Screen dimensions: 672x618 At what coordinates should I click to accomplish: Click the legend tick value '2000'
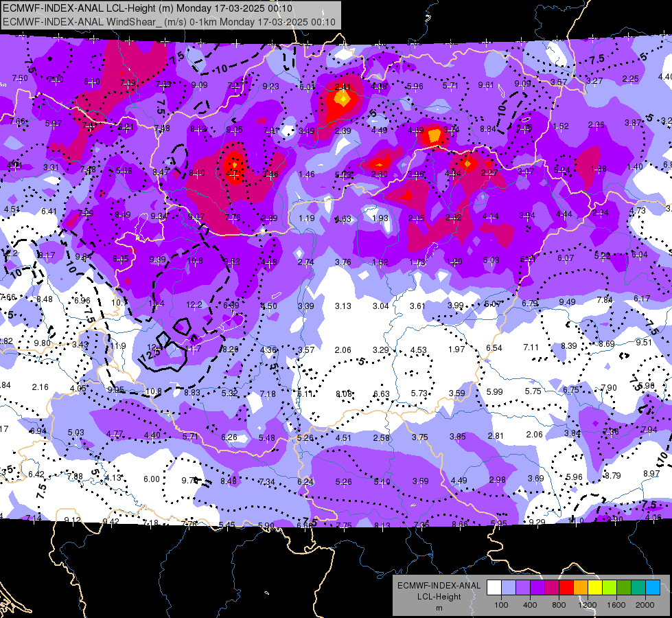pyautogui.click(x=645, y=605)
